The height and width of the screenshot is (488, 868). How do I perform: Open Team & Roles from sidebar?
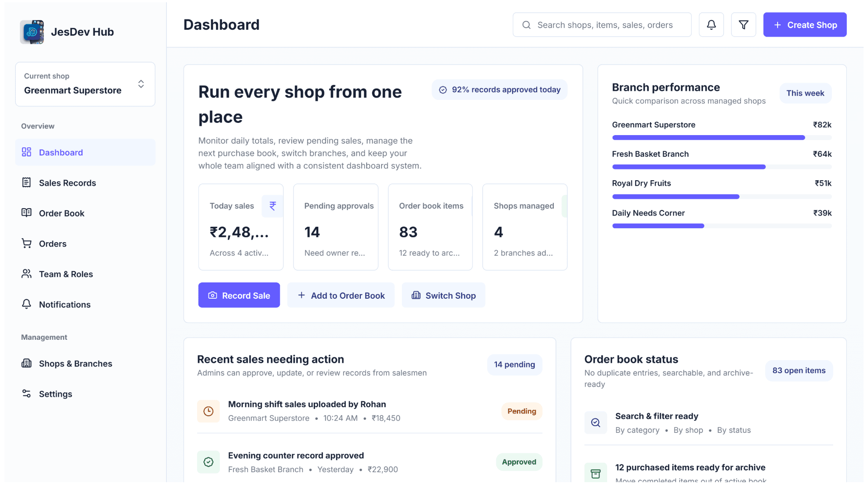point(66,274)
